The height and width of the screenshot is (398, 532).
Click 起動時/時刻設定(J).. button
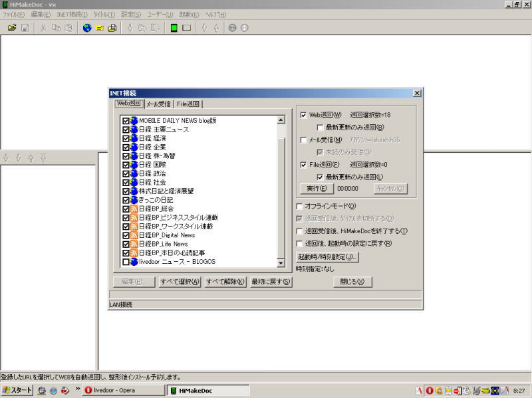tap(327, 257)
